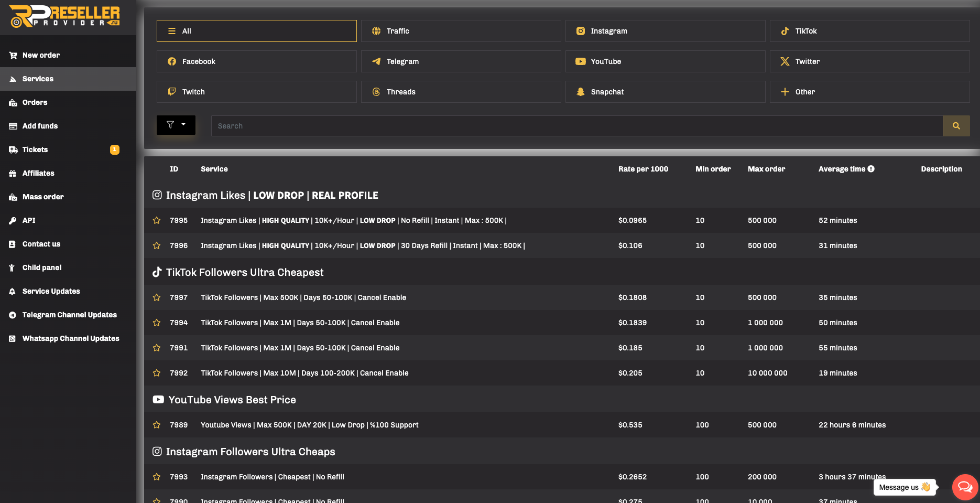The height and width of the screenshot is (503, 980).
Task: Show Telegram services category
Action: click(461, 61)
